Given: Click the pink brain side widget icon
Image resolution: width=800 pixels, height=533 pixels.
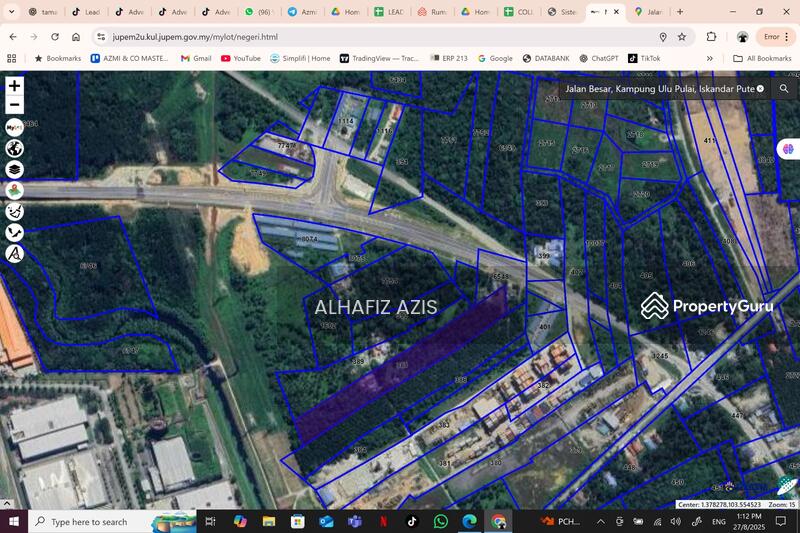Looking at the screenshot, I should tap(789, 149).
